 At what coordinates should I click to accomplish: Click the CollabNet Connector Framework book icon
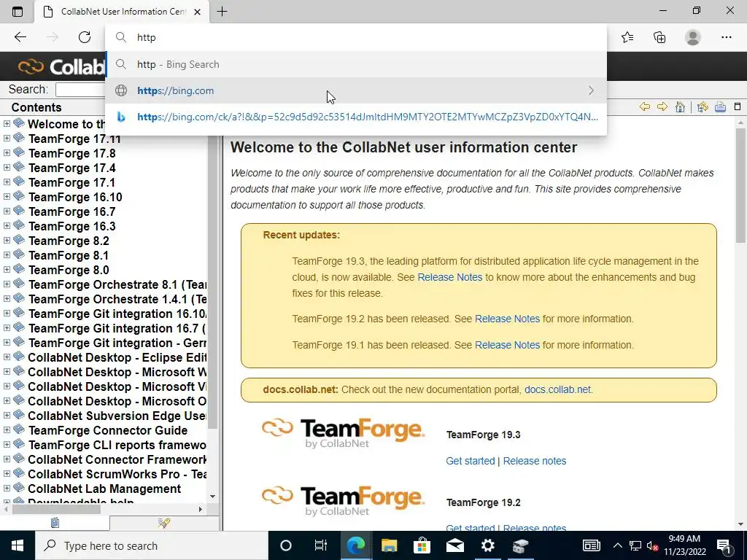pyautogui.click(x=18, y=458)
